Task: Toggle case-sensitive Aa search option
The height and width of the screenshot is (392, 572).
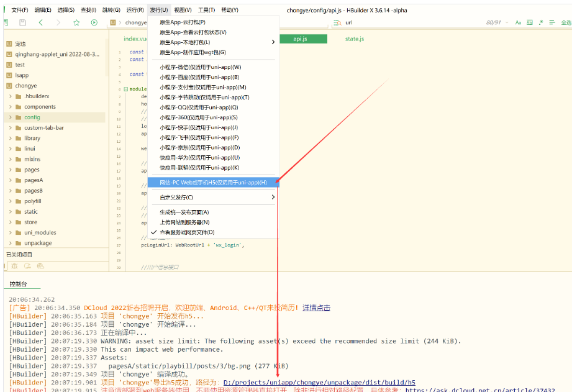Action: 518,22
